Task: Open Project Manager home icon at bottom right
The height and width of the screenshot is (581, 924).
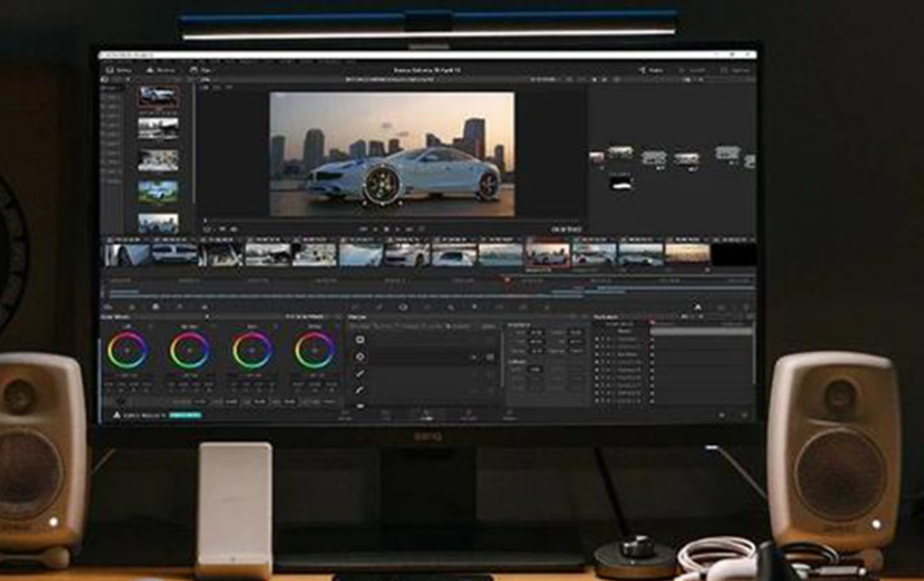Action: (x=722, y=416)
